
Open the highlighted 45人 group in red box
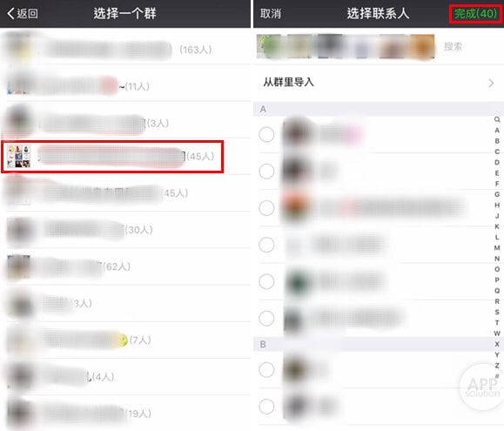(112, 157)
